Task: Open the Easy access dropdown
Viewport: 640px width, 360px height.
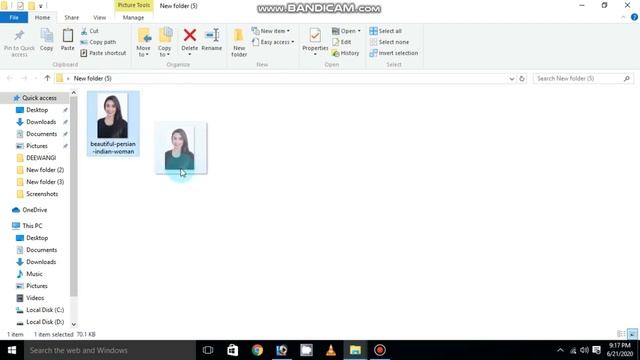Action: 273,42
